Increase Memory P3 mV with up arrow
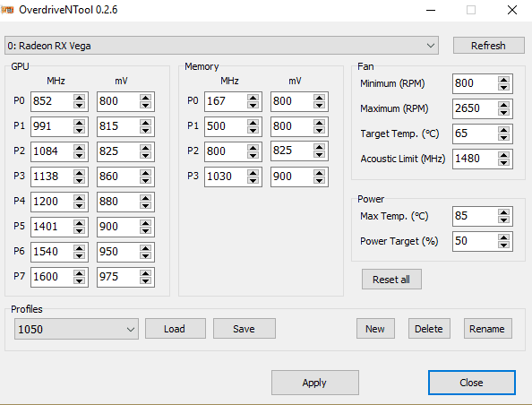532x405 pixels. pos(319,173)
